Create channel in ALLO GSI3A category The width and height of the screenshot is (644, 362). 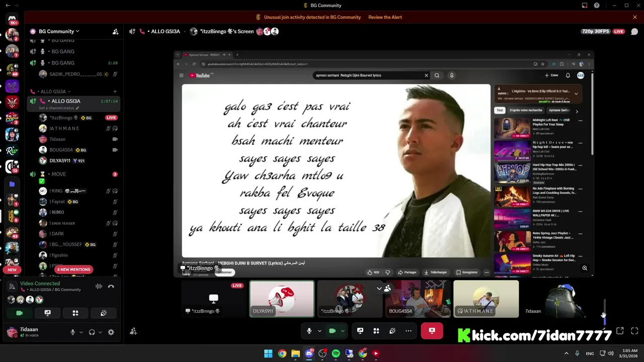(115, 92)
